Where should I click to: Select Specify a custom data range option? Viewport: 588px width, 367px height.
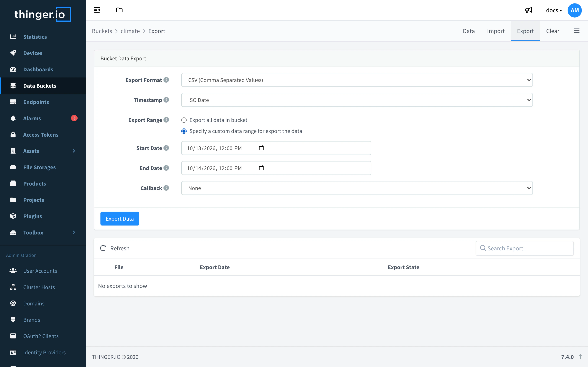coord(184,131)
